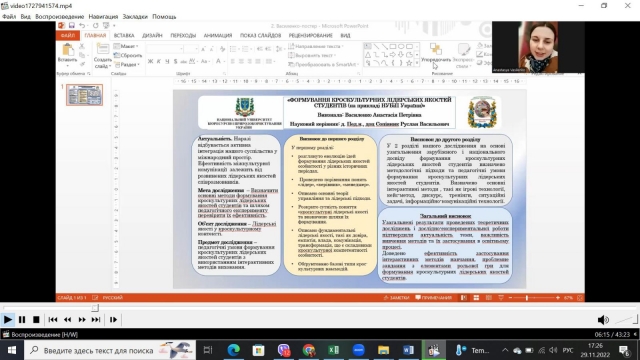Open the Windows Start menu
The width and height of the screenshot is (640, 360).
coord(12,350)
